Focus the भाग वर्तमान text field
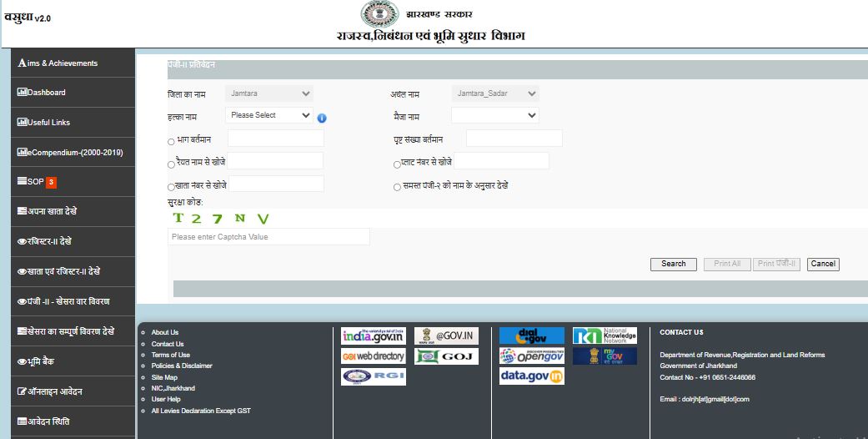The height and width of the screenshot is (439, 868). pos(276,138)
